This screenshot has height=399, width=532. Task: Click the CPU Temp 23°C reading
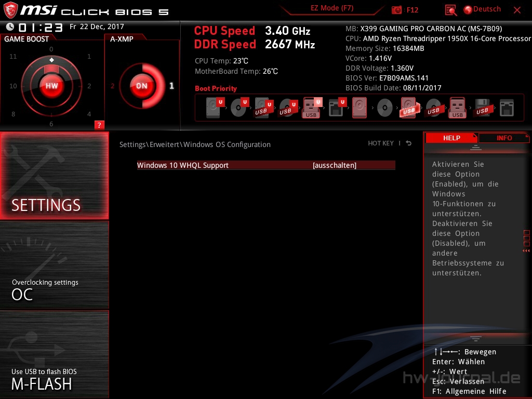pos(221,61)
